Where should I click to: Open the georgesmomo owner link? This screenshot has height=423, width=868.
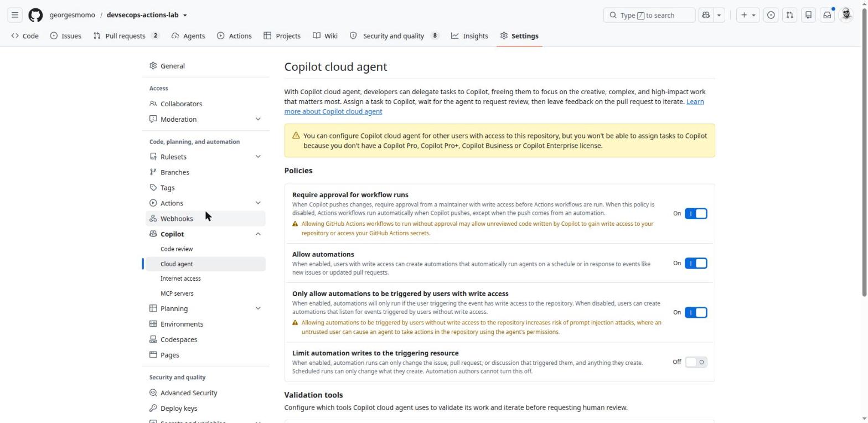click(73, 15)
